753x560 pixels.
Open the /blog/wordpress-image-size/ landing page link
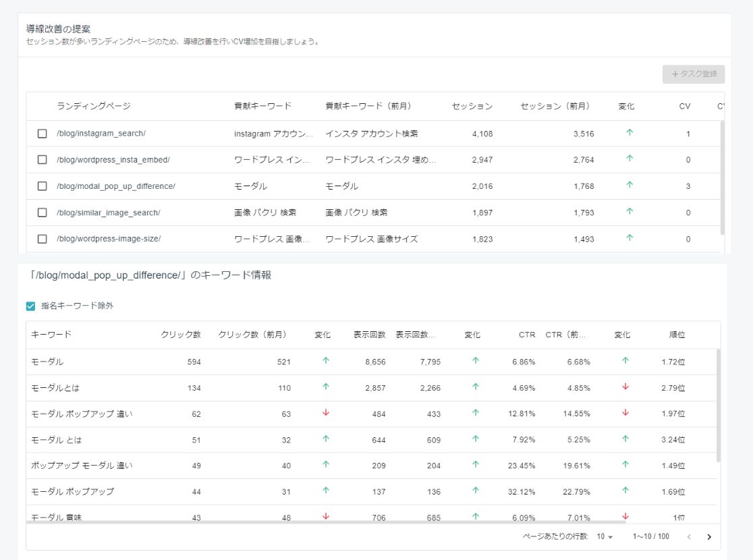(108, 239)
